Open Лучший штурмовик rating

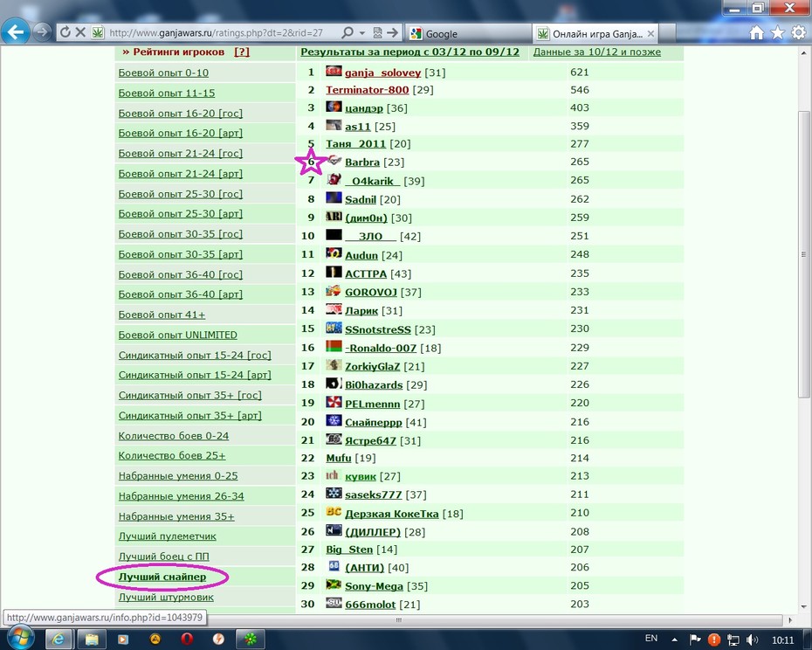click(x=166, y=597)
